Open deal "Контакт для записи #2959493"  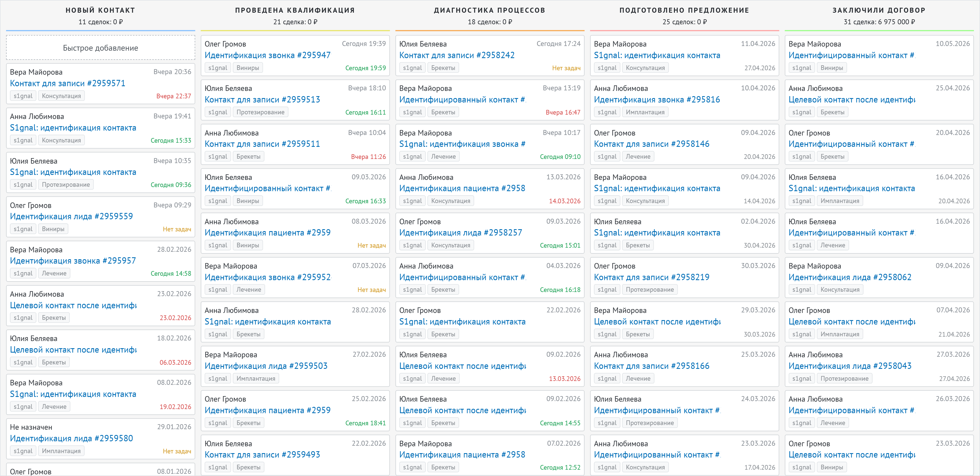[x=262, y=455]
